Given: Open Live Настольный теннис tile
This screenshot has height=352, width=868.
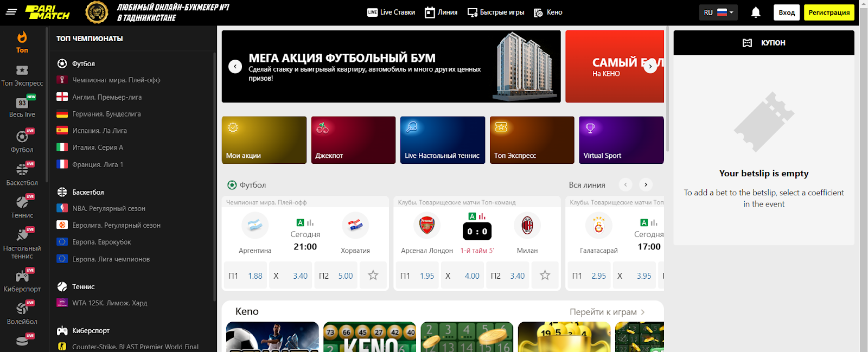Looking at the screenshot, I should click(443, 140).
